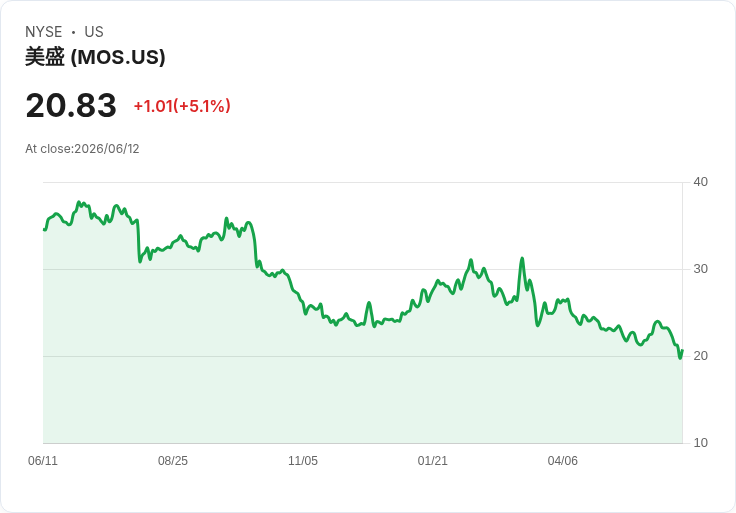
Task: Click the chart line's latest endpoint
Action: coord(682,350)
